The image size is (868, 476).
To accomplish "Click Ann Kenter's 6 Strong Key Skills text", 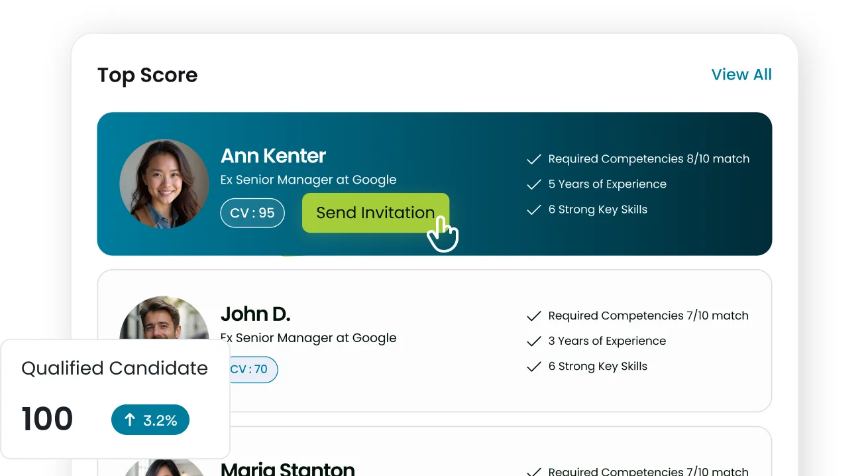I will tap(598, 209).
